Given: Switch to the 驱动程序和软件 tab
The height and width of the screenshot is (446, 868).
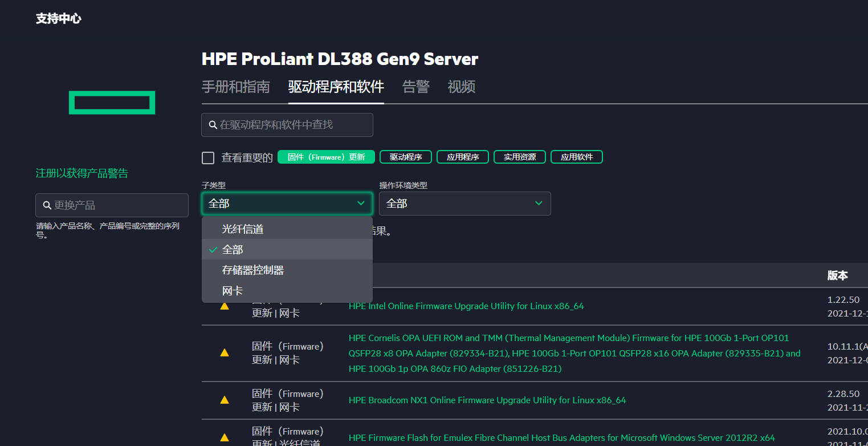Looking at the screenshot, I should (336, 87).
